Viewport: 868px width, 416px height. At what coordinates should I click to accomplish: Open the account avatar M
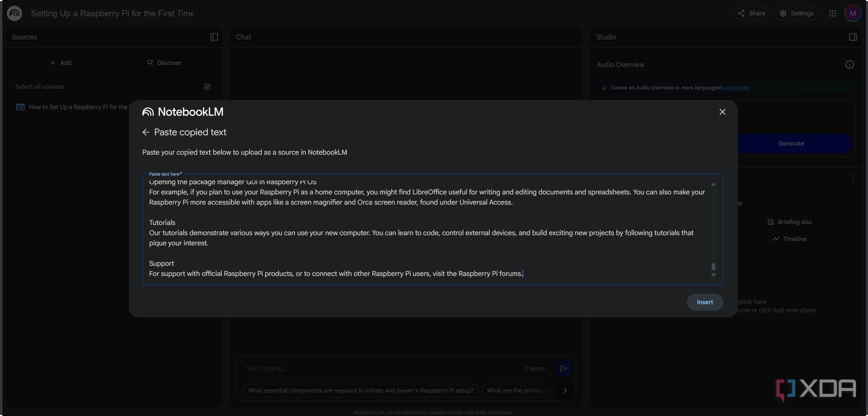852,13
